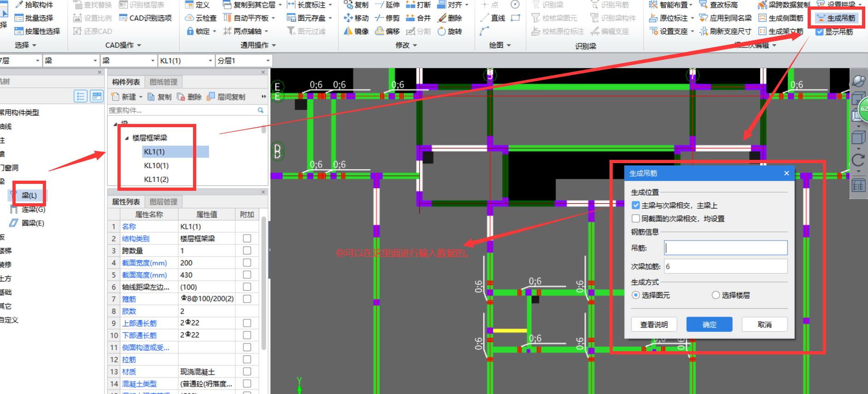
Task: Tick 附加 checkbox for 箍筋 row
Action: tap(247, 299)
